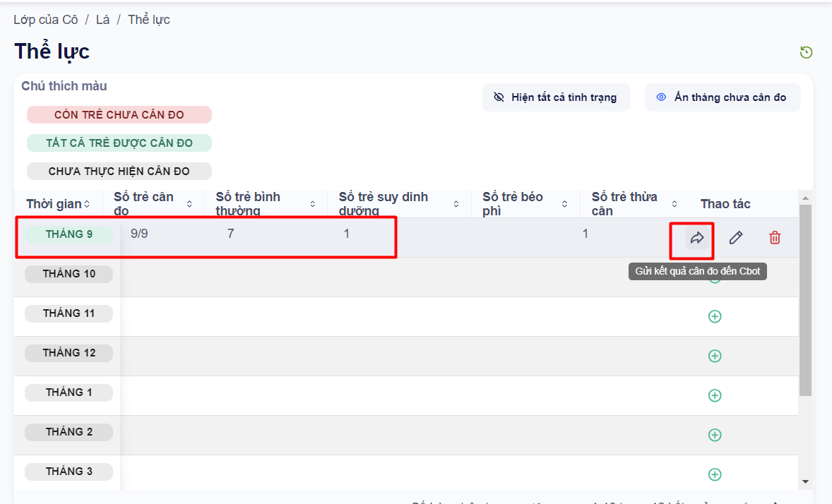Add a measurement for Tháng 11 using the plus icon
Screen dimensions: 832x504
715,317
